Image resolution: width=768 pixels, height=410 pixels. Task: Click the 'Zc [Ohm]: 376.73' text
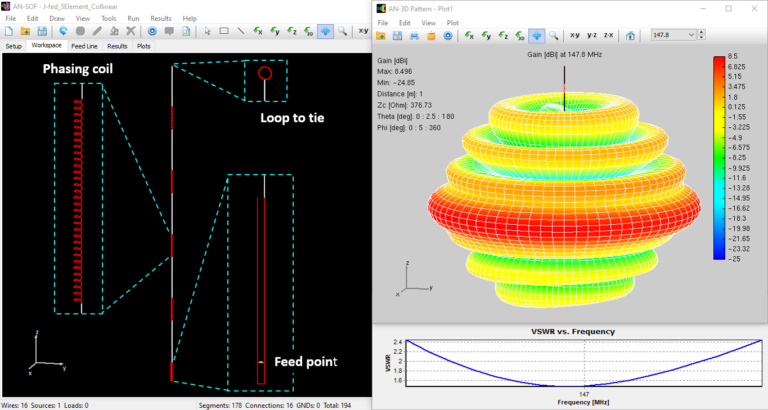pyautogui.click(x=405, y=105)
